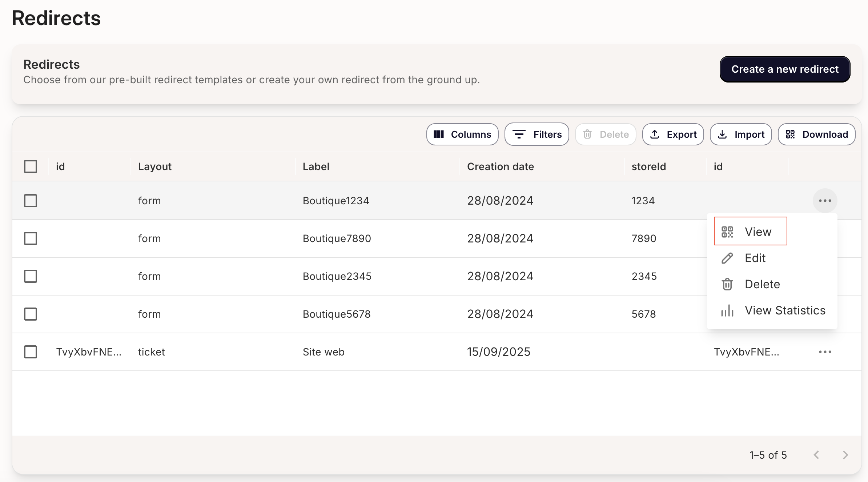Viewport: 868px width, 482px height.
Task: Choose Delete from the context menu
Action: coord(762,284)
